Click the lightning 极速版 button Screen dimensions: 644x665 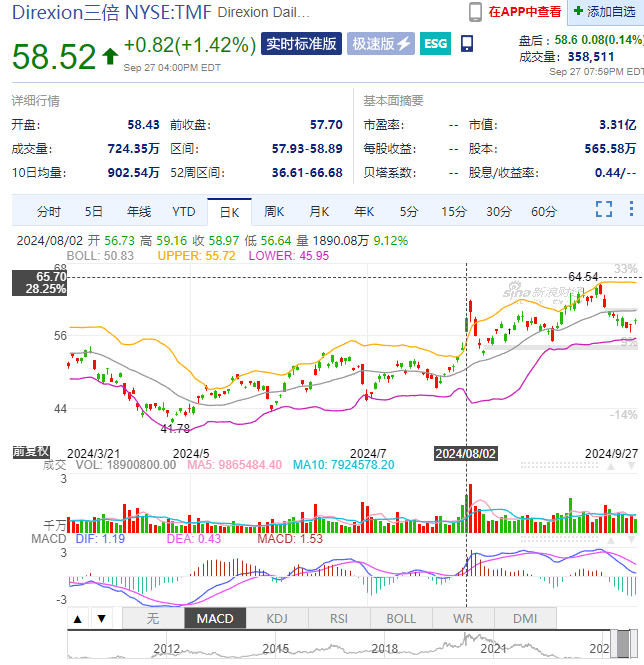click(381, 44)
